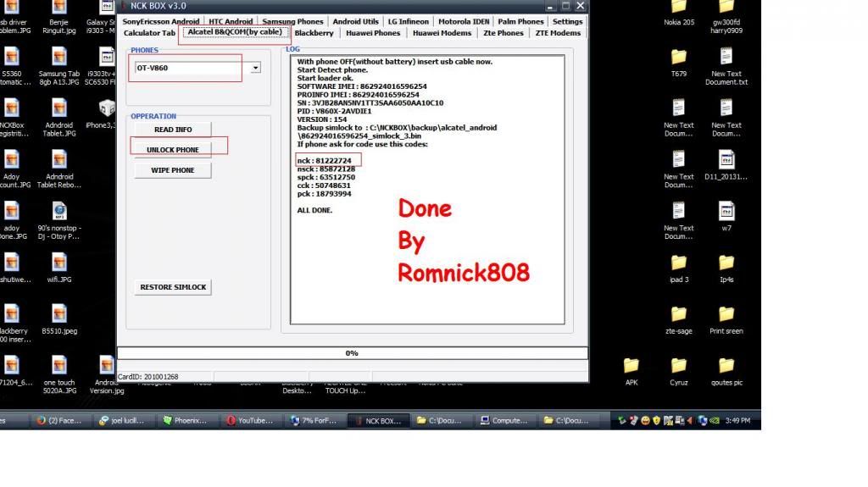Go to the Settings tab
Screen dimensions: 868x487
pos(567,21)
